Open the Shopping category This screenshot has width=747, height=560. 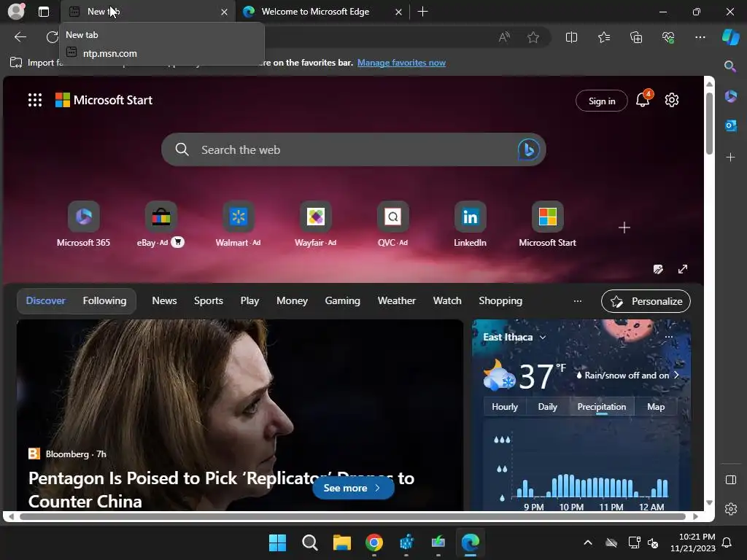[500, 300]
